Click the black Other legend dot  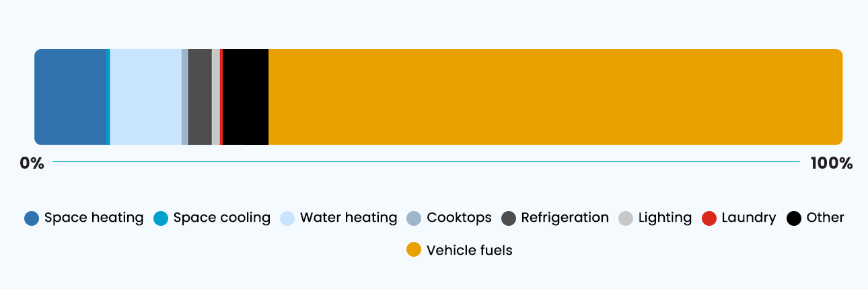pos(794,218)
